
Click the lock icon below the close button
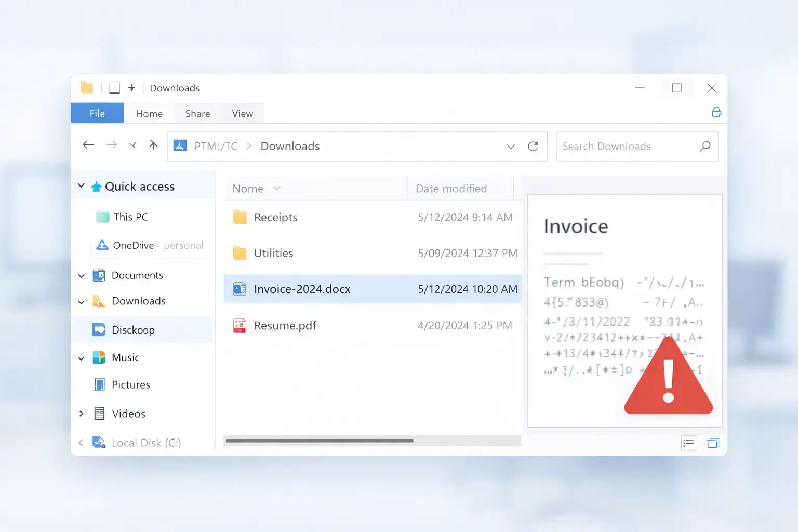(x=716, y=112)
